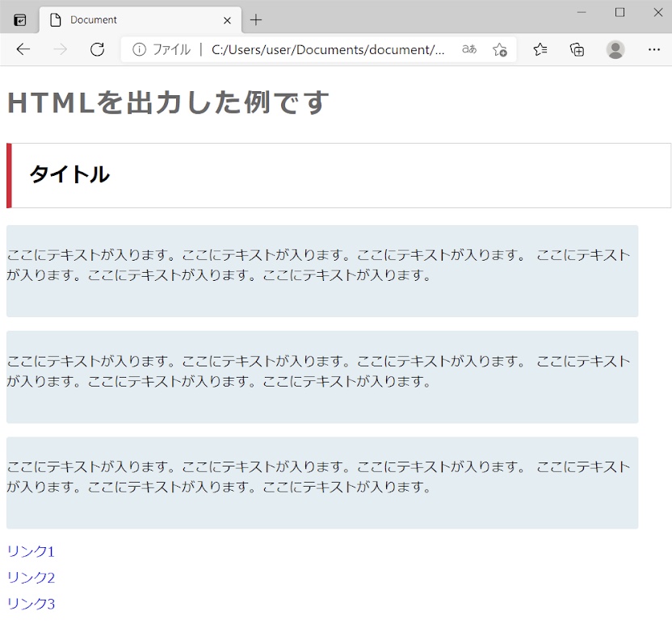This screenshot has height=640, width=672.
Task: View site information icon beside ファイル
Action: tap(139, 50)
